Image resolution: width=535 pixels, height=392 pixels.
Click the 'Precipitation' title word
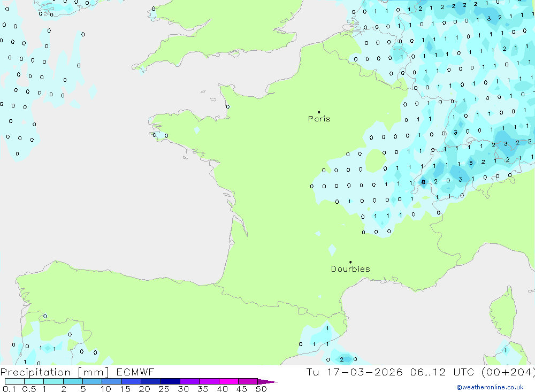click(35, 372)
